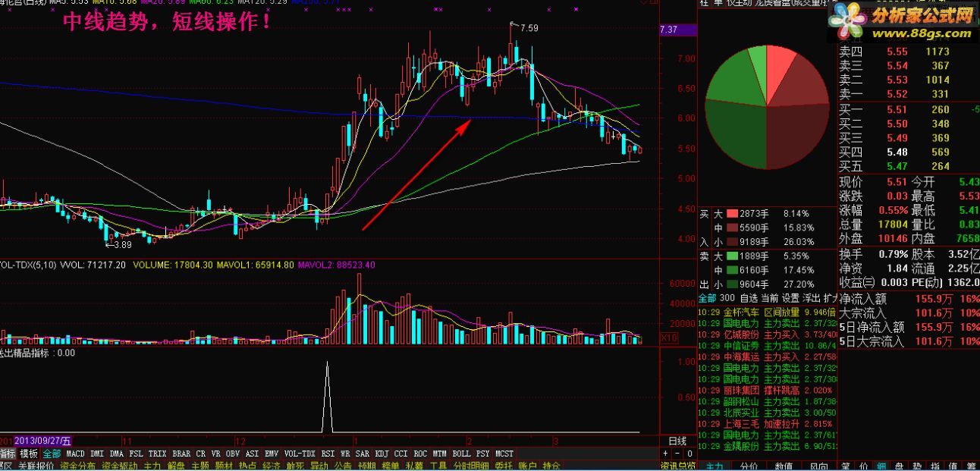
Task: Switch to the MACD indicator tab
Action: pyautogui.click(x=75, y=454)
